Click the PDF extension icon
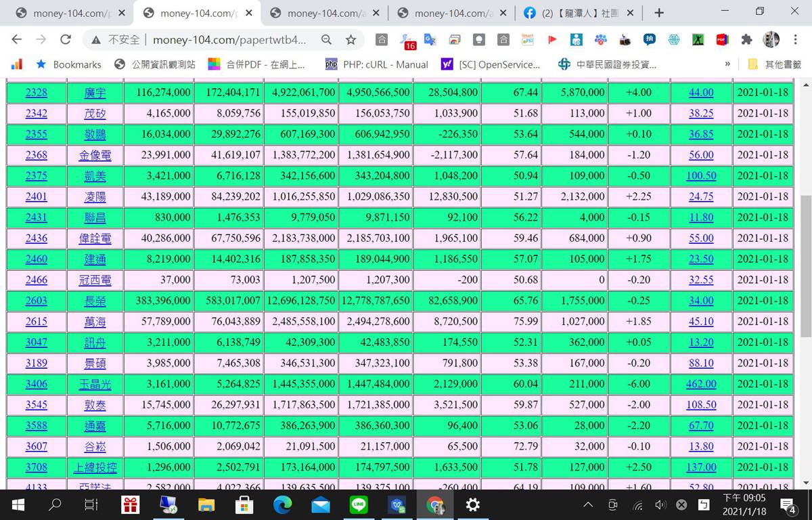The image size is (812, 520). click(x=722, y=40)
